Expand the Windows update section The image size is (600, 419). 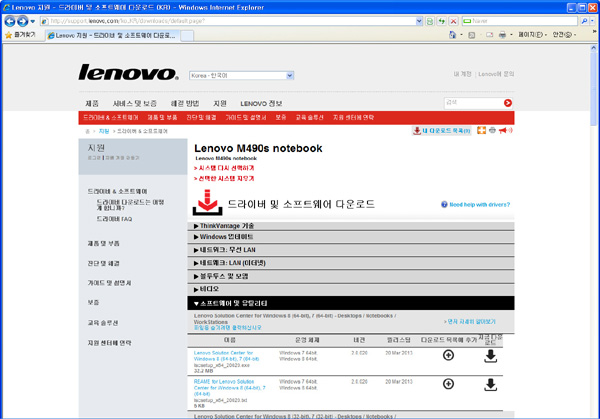[x=351, y=237]
